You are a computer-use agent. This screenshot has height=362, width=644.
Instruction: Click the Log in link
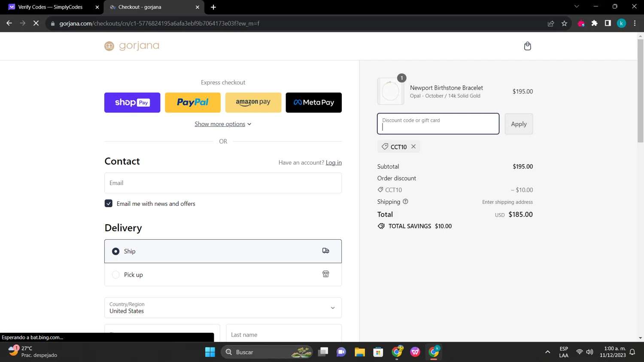[x=334, y=163]
